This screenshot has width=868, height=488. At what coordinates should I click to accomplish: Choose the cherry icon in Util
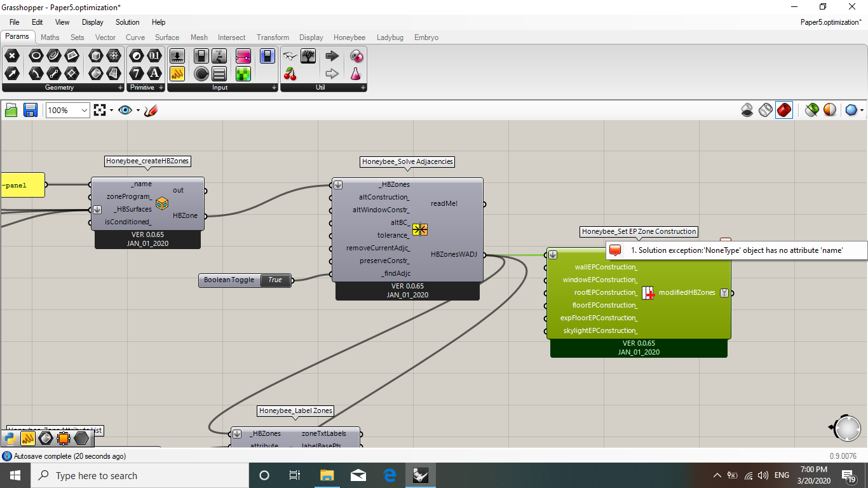(290, 73)
